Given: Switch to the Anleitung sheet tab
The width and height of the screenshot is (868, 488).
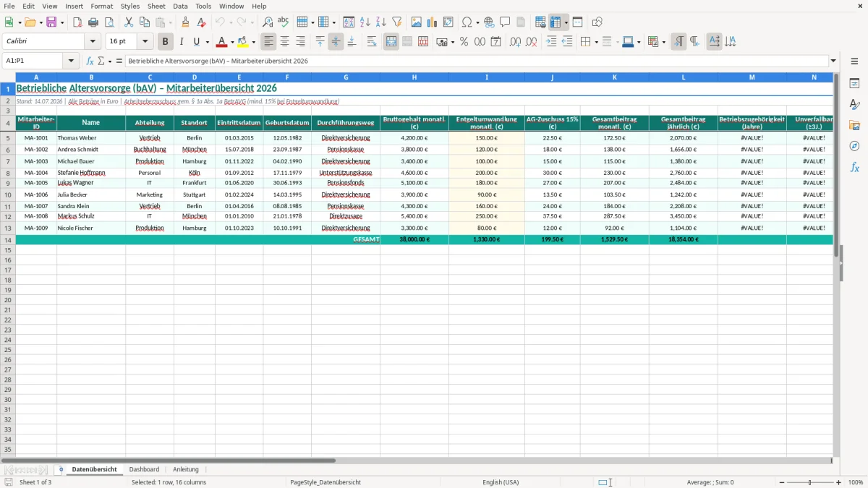Looking at the screenshot, I should pyautogui.click(x=186, y=469).
